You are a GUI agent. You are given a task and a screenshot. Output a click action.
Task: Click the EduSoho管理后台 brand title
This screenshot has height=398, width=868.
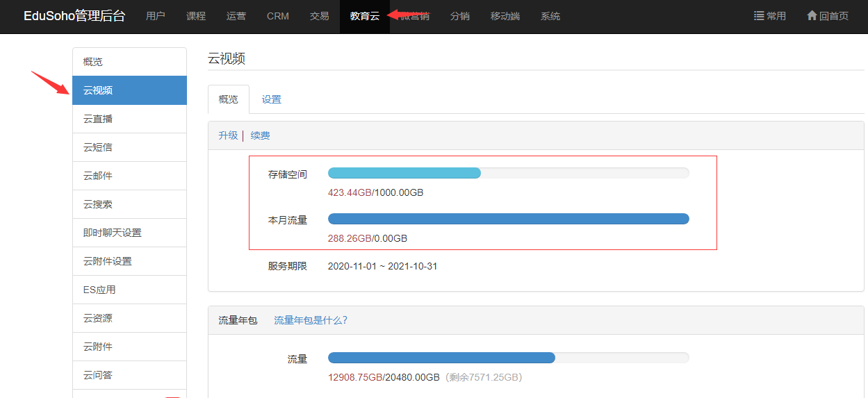(x=74, y=16)
